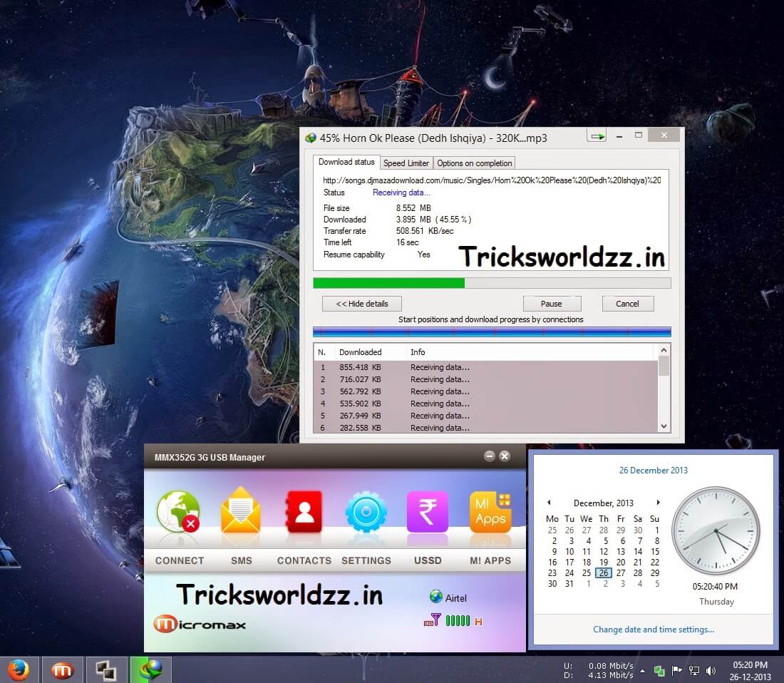This screenshot has height=683, width=784.
Task: Click the green arrow button in download title bar
Action: click(x=597, y=135)
